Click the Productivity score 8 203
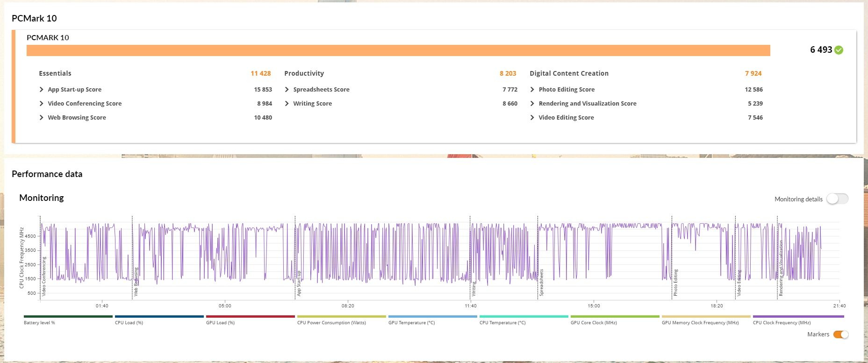Image resolution: width=868 pixels, height=363 pixels. 508,73
